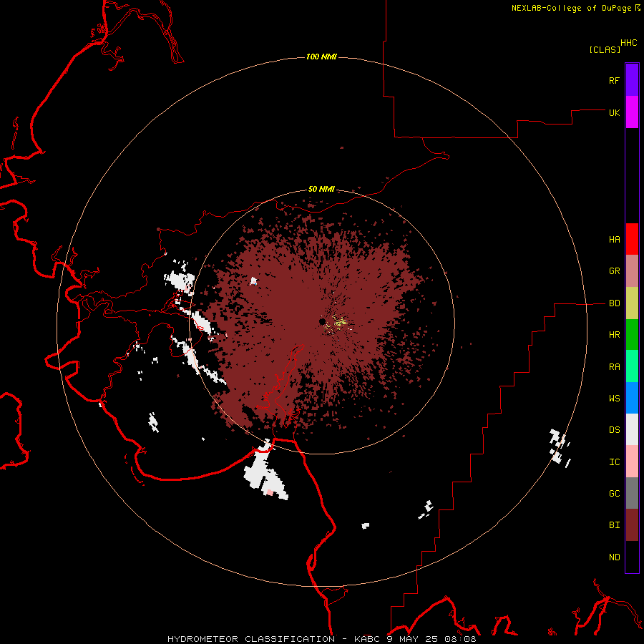Select the GC gray legend swatch
The width and height of the screenshot is (644, 644).
coord(632,493)
